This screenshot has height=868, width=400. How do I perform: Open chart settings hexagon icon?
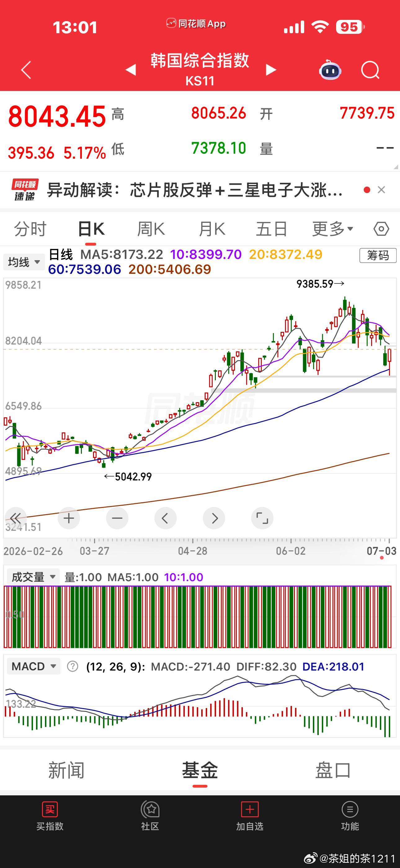381,229
